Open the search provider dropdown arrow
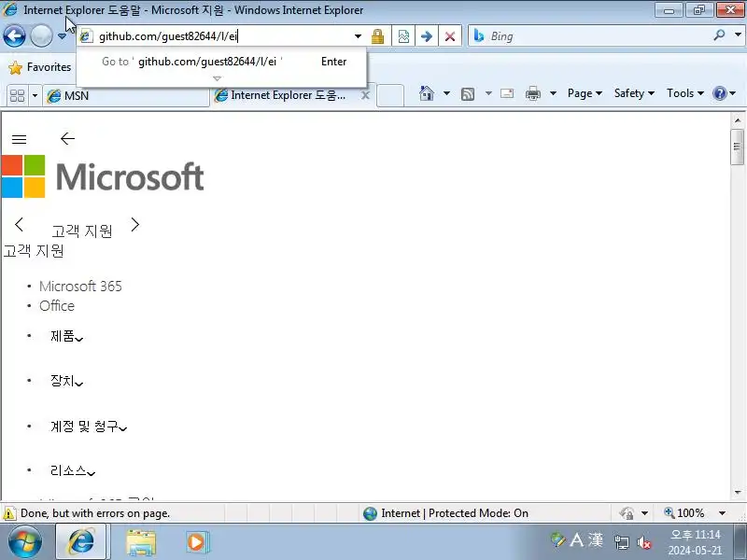747x560 pixels. (738, 35)
